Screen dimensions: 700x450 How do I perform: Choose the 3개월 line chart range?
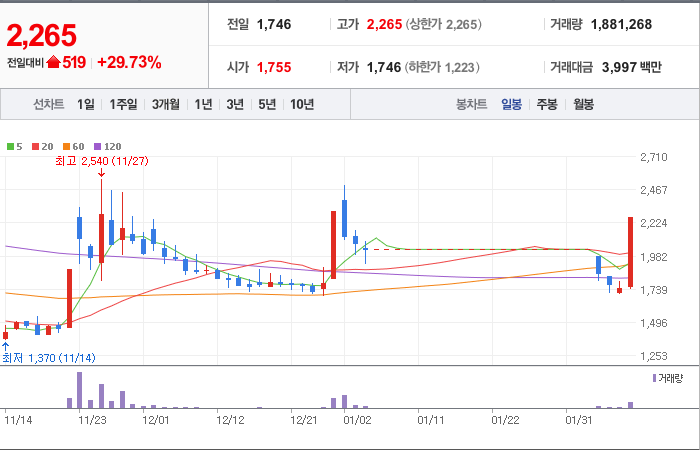pos(166,104)
